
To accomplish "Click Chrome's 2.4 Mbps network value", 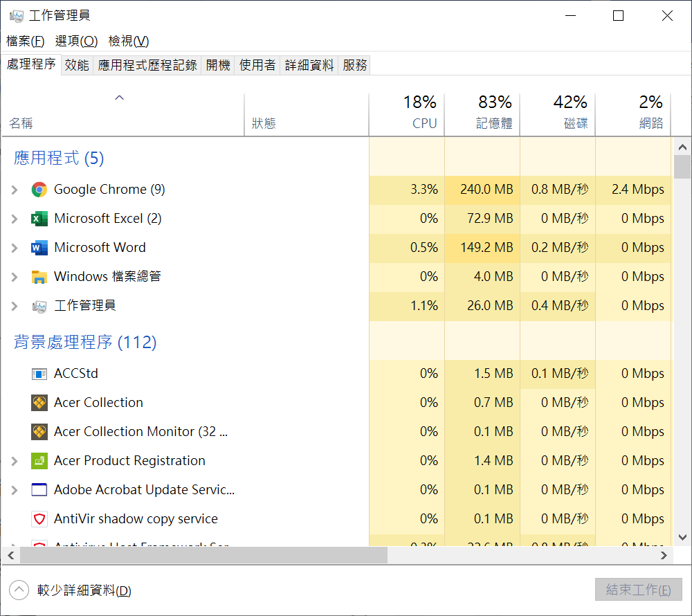I will (x=638, y=190).
